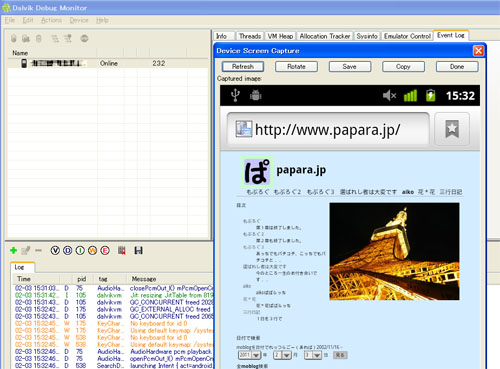The image size is (500, 369).
Task: Click the Rotate button
Action: point(296,67)
